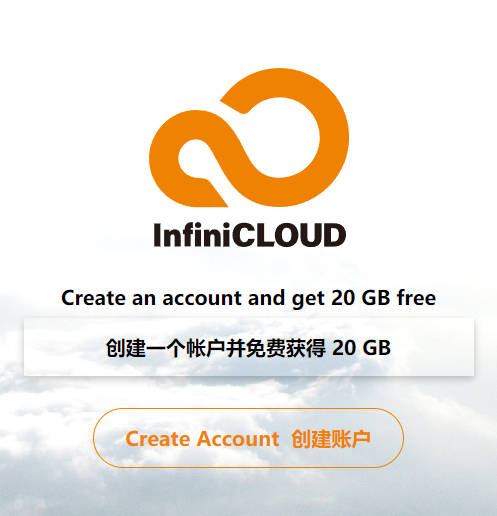
Task: Click "20 GB free" in the English heading
Action: 384,298
